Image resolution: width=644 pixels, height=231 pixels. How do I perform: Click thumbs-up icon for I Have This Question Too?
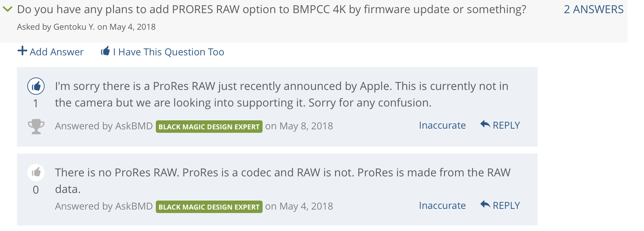(x=105, y=51)
